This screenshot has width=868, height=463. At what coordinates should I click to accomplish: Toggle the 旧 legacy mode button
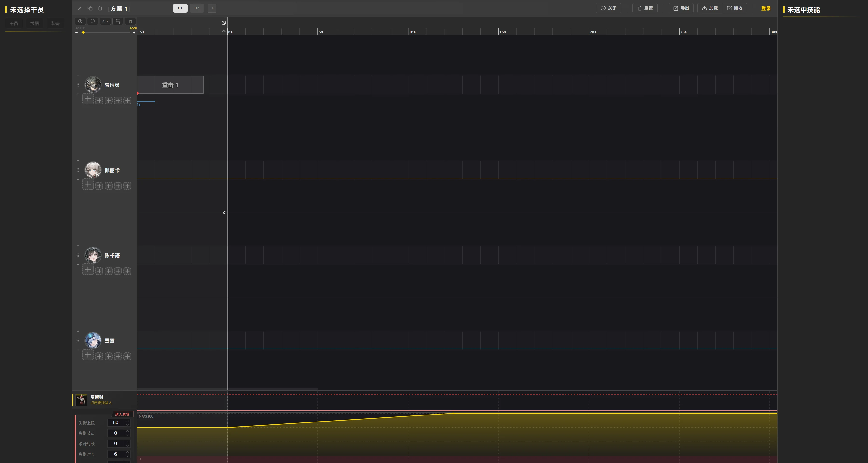(130, 21)
